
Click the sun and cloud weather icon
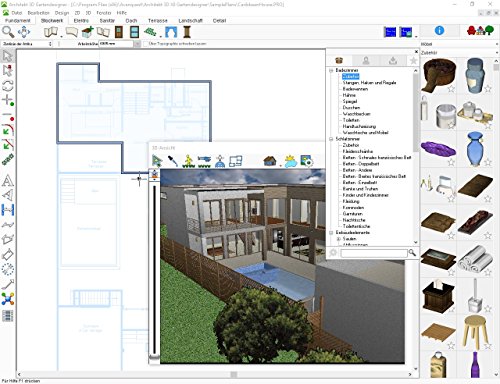click(x=290, y=161)
